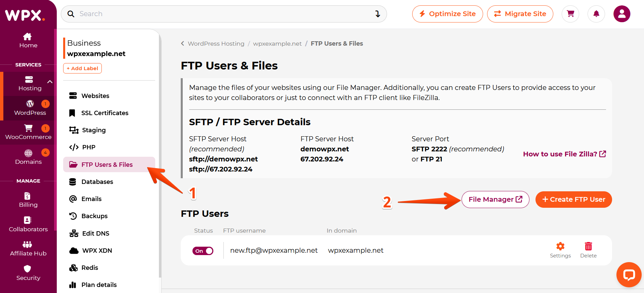Open the Databases menu item
The height and width of the screenshot is (293, 644).
click(x=97, y=182)
